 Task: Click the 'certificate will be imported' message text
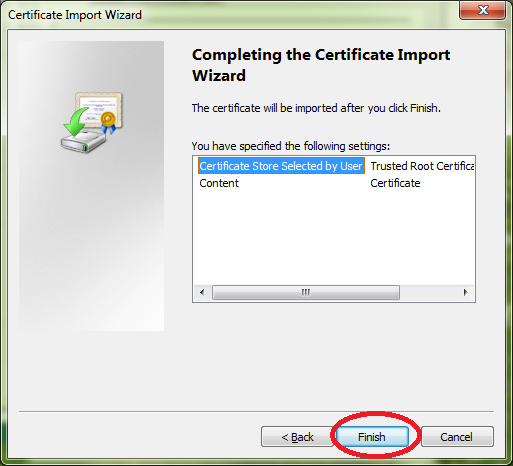coord(316,108)
